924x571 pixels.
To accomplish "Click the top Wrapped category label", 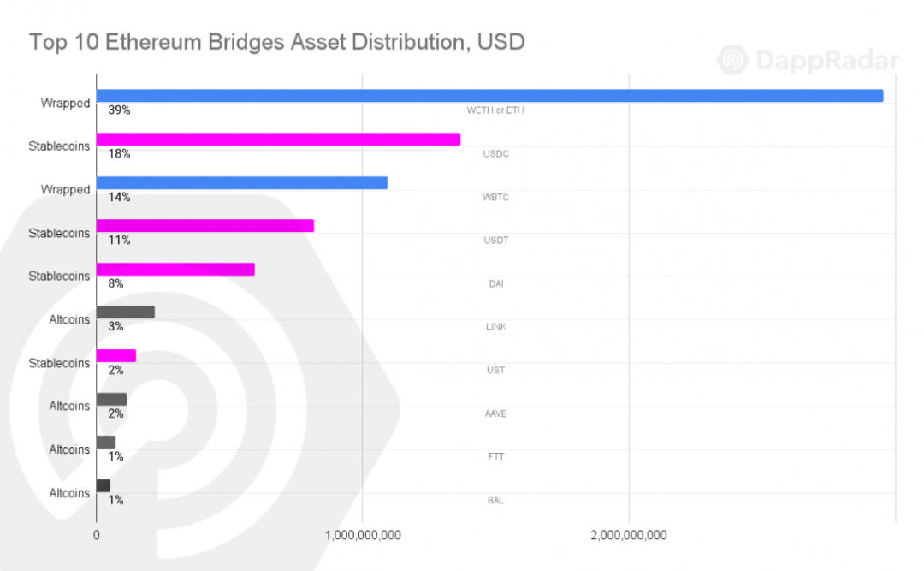I will 65,104.
